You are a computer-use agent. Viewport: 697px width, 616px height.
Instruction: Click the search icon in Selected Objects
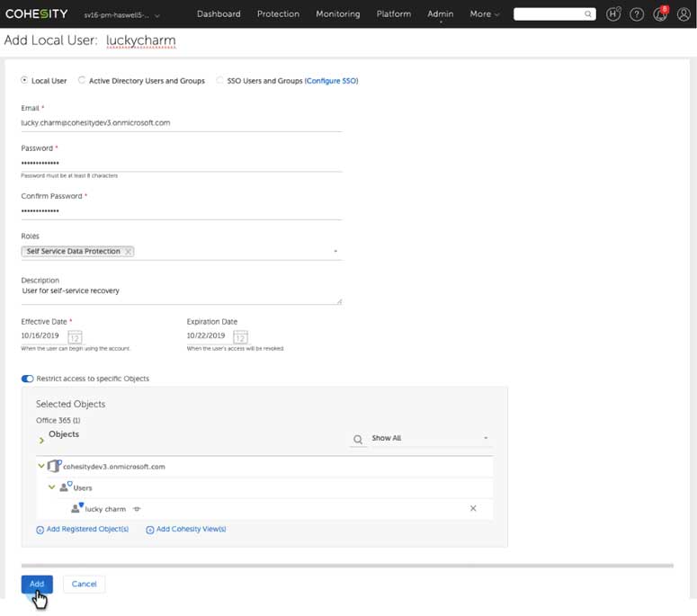[358, 439]
